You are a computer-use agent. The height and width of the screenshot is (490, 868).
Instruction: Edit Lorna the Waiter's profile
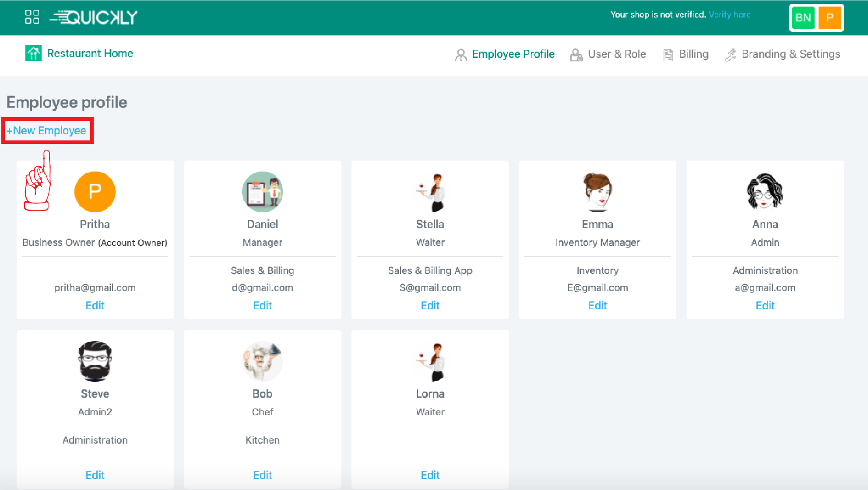(x=430, y=475)
